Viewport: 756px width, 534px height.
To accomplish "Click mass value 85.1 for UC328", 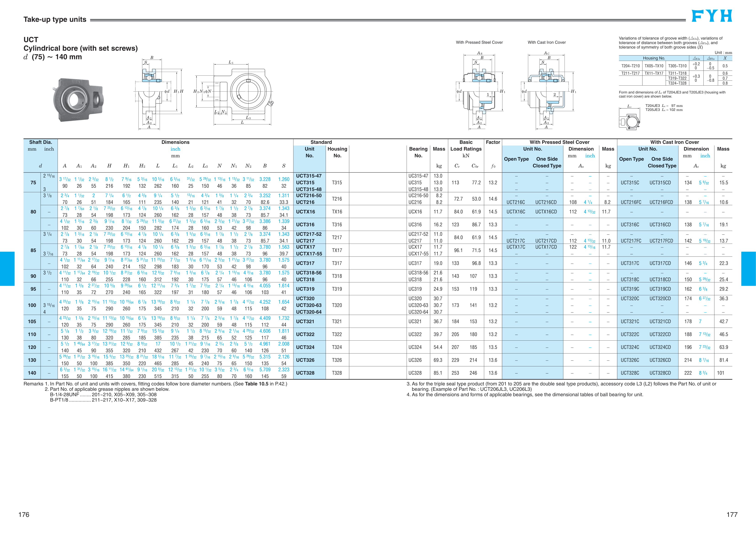I will pos(438,373).
